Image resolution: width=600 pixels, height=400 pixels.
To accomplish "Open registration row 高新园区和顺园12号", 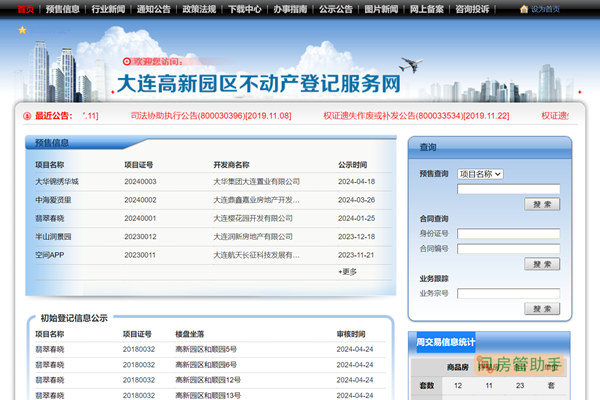I will pyautogui.click(x=208, y=380).
